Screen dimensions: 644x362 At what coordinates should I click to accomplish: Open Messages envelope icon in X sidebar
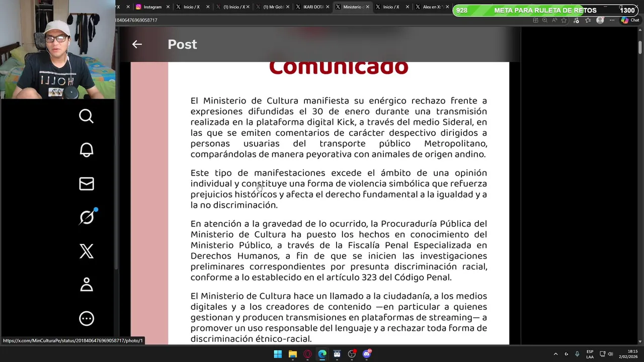86,184
